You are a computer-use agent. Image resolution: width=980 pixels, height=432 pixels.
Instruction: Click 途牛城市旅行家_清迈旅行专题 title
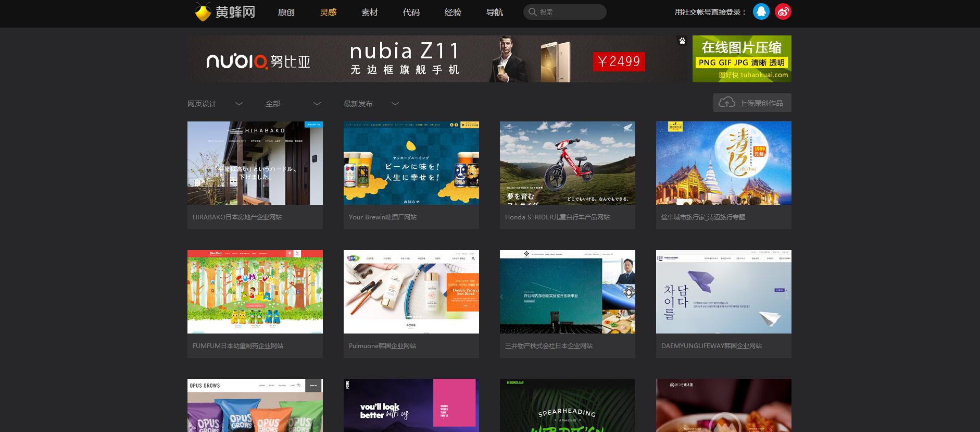(x=703, y=217)
